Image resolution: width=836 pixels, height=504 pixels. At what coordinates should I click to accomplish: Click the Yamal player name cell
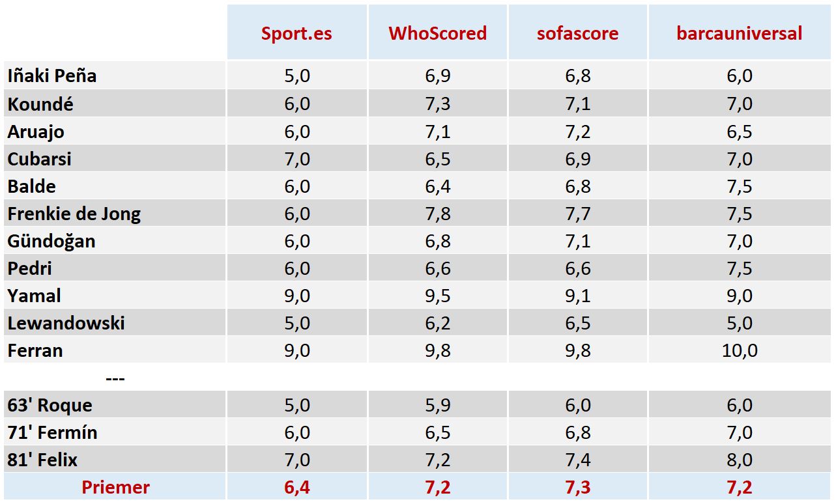click(35, 296)
